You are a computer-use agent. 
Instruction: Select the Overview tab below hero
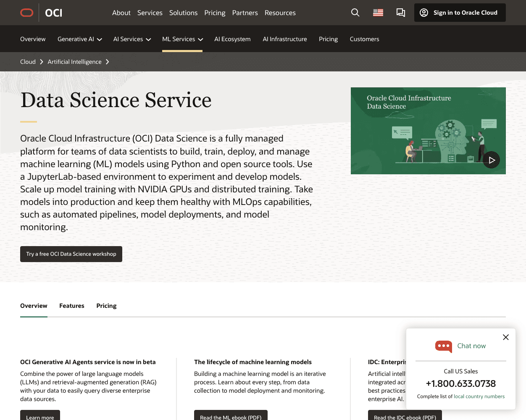[34, 306]
